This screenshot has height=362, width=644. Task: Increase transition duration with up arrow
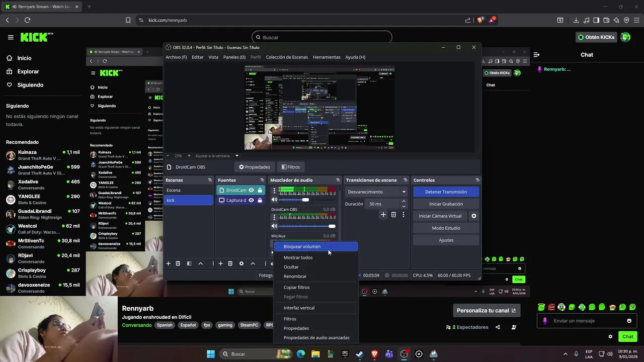pos(404,202)
